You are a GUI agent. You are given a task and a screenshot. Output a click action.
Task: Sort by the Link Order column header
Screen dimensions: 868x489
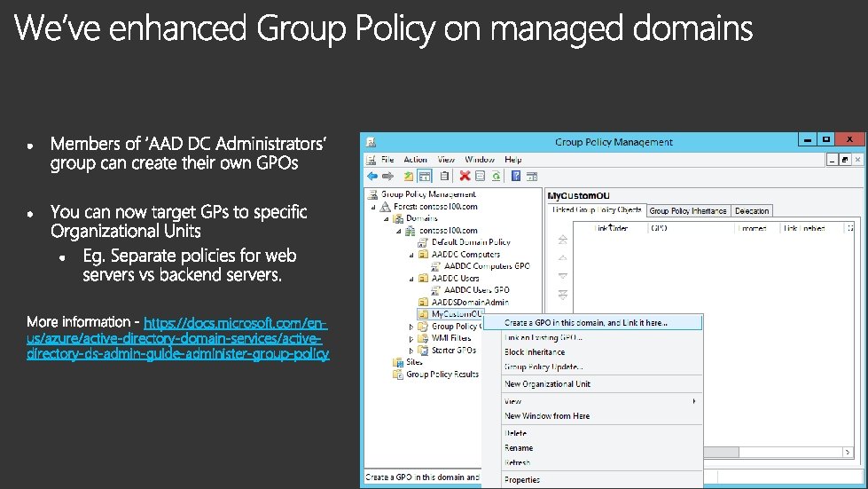click(x=610, y=228)
